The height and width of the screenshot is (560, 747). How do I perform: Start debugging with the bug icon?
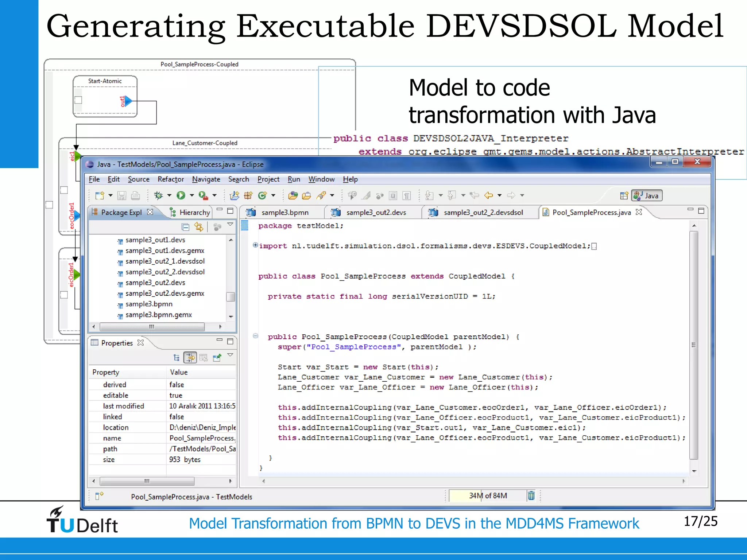click(x=158, y=196)
